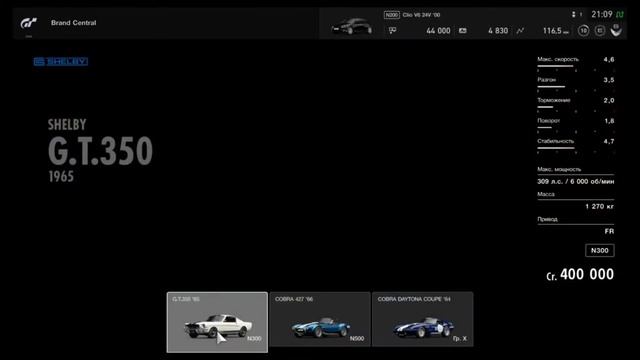This screenshot has width=640, height=360.
Task: Click the 21:09 clock
Action: [602, 14]
